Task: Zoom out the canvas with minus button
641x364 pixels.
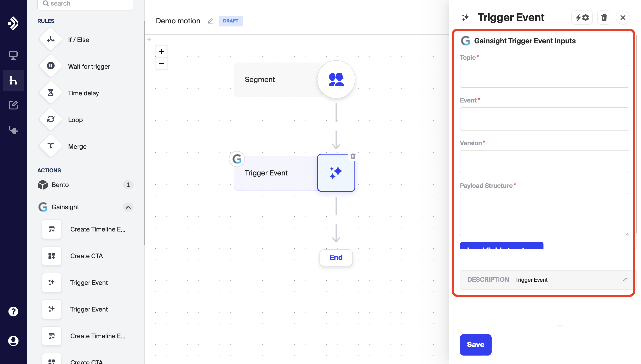Action: point(161,63)
